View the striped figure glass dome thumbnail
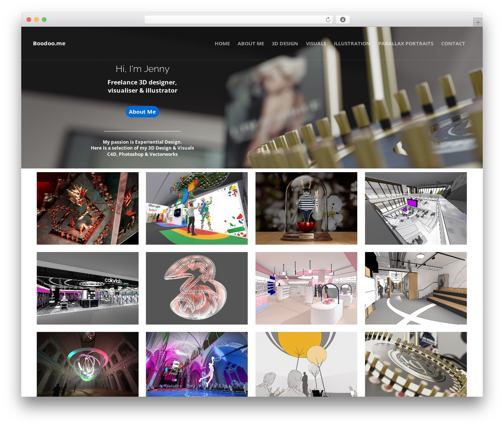This screenshot has width=504, height=427. click(x=306, y=208)
